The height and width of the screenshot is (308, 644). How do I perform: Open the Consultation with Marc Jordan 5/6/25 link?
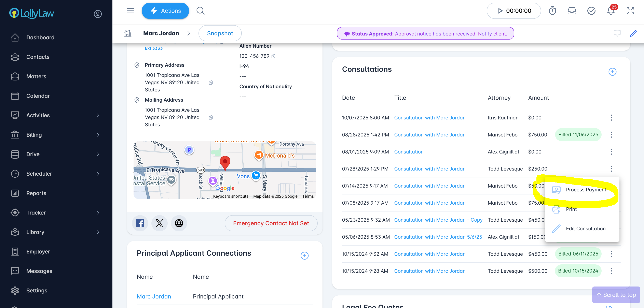pyautogui.click(x=438, y=237)
